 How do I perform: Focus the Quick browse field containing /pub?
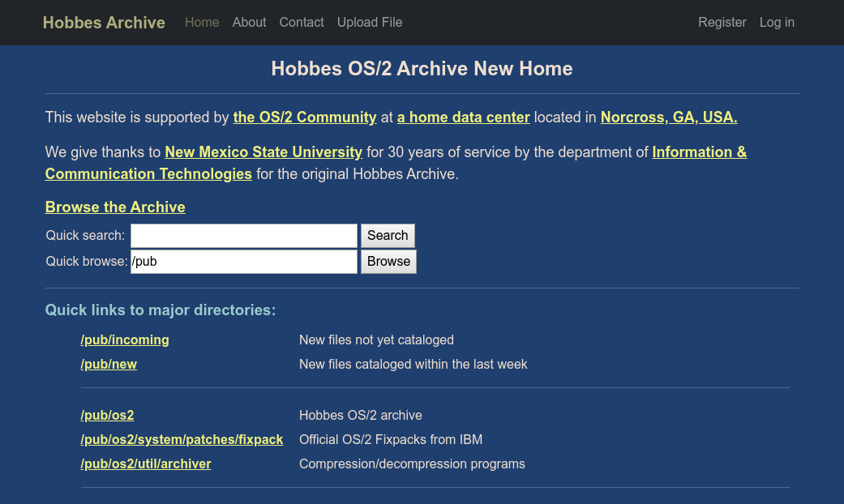pos(244,262)
